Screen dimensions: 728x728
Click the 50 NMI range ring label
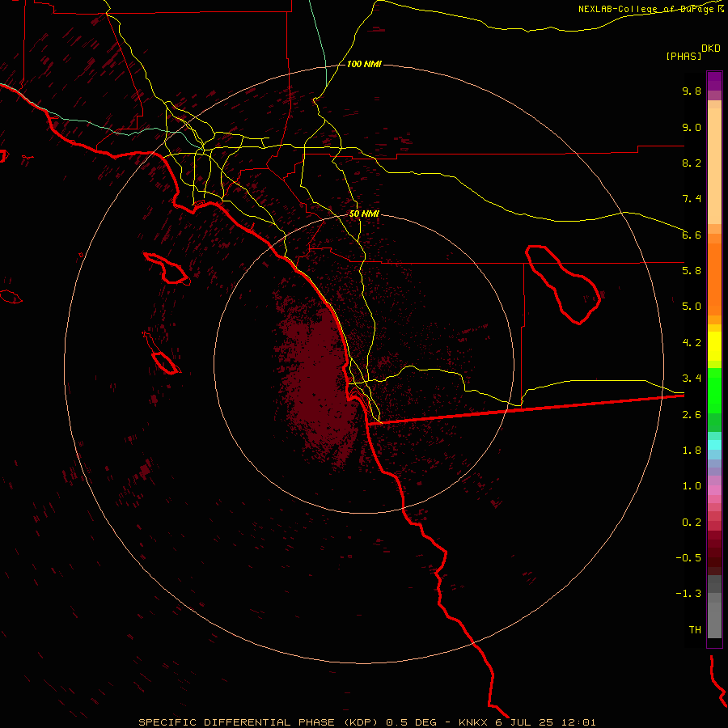(x=364, y=214)
